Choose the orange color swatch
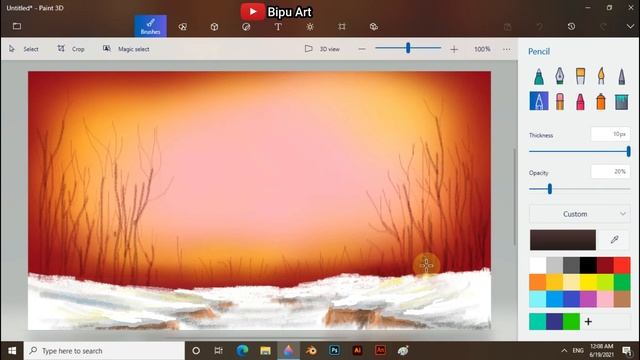This screenshot has width=640, height=360. pyautogui.click(x=538, y=282)
